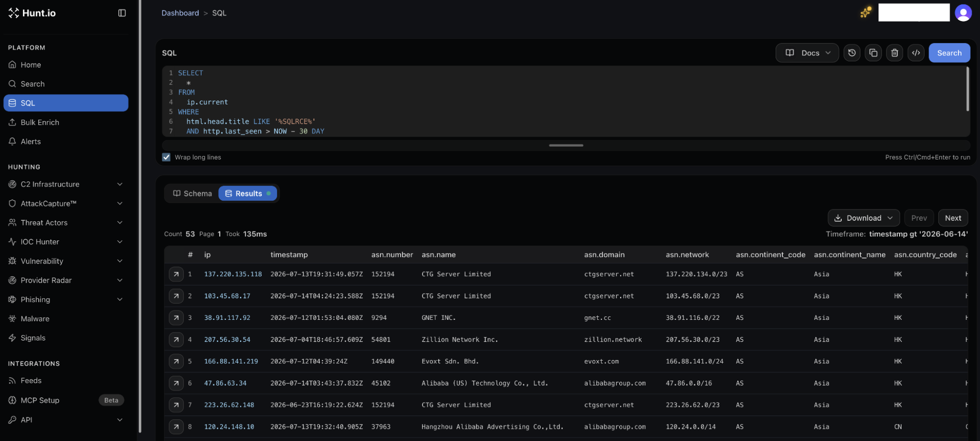The image size is (980, 441).
Task: Click the user avatar icon
Action: (x=963, y=13)
